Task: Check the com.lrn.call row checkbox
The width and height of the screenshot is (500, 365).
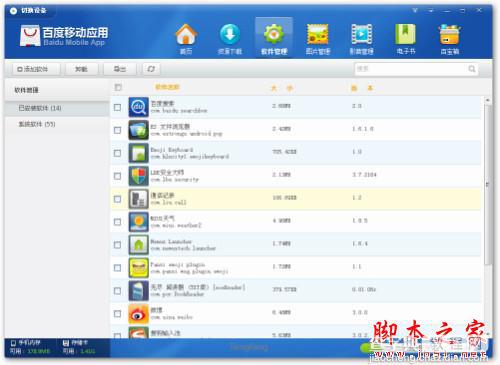Action: pyautogui.click(x=117, y=199)
